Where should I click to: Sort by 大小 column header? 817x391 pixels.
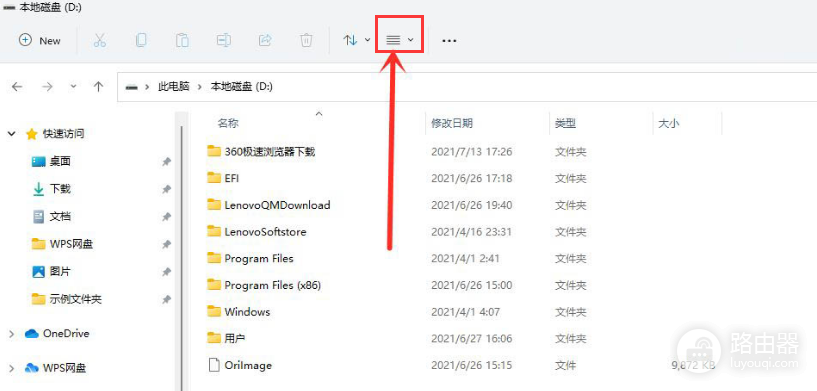pos(669,124)
